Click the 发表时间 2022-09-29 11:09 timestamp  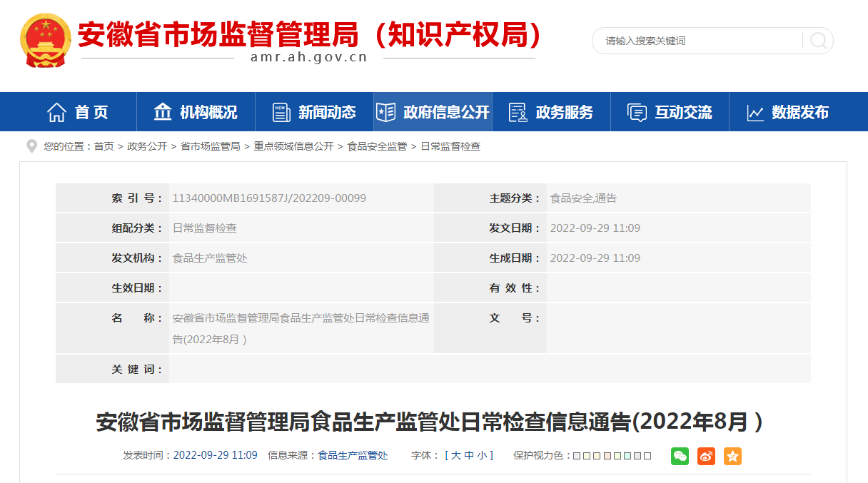pyautogui.click(x=216, y=455)
